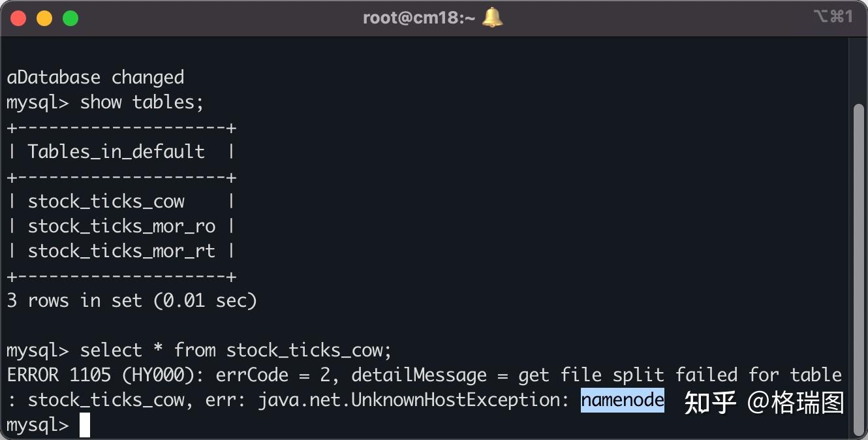
Task: Click the Tables_in_default column header
Action: point(116,152)
